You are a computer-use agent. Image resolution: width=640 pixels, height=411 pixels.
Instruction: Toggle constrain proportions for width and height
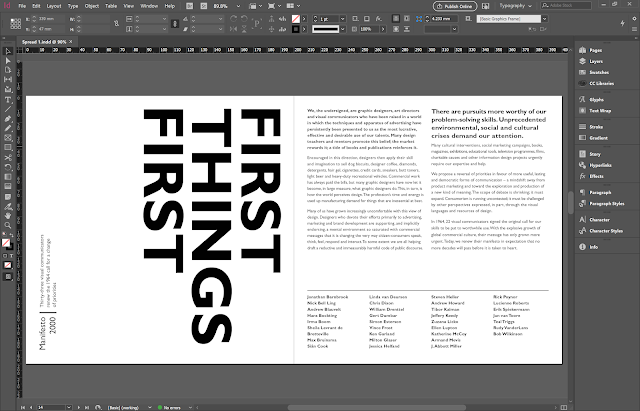[x=116, y=24]
